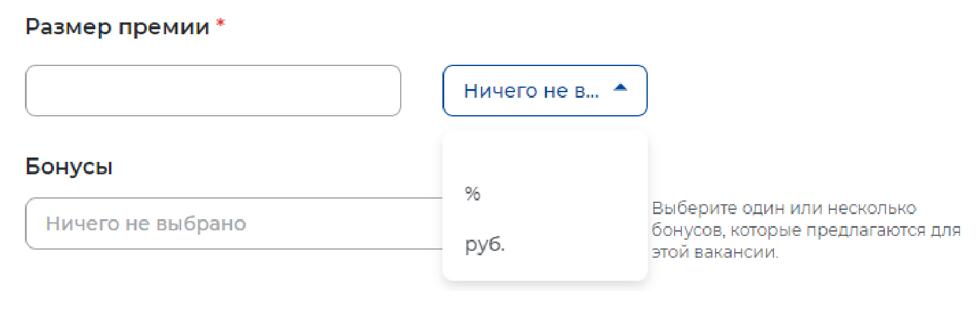Click the Размер премии amount input field
This screenshot has height=315, width=980.
pos(213,91)
